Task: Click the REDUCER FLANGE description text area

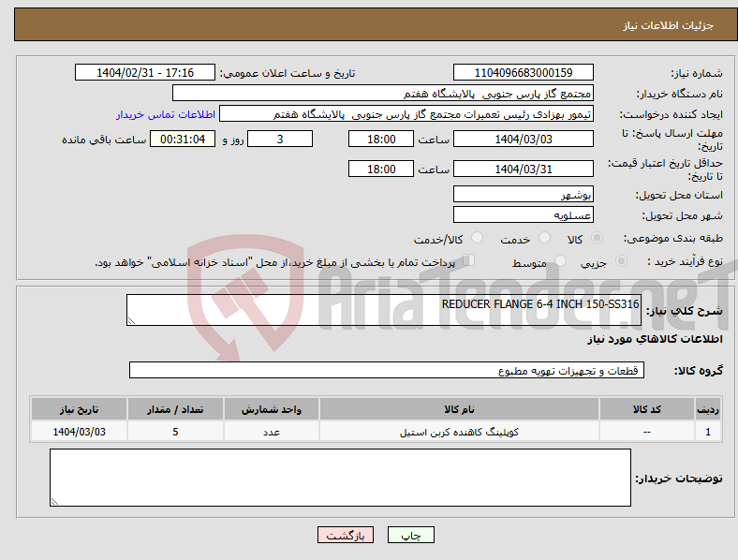Action: (x=384, y=310)
